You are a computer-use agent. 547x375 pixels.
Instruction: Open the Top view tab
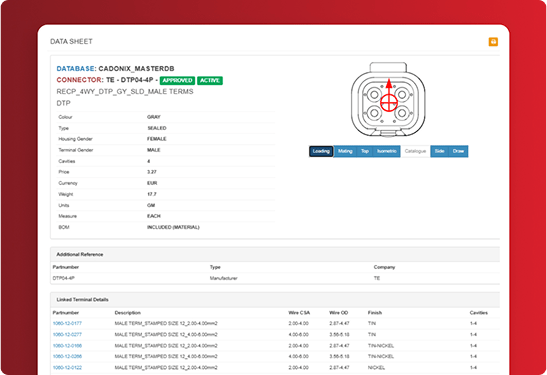click(365, 151)
